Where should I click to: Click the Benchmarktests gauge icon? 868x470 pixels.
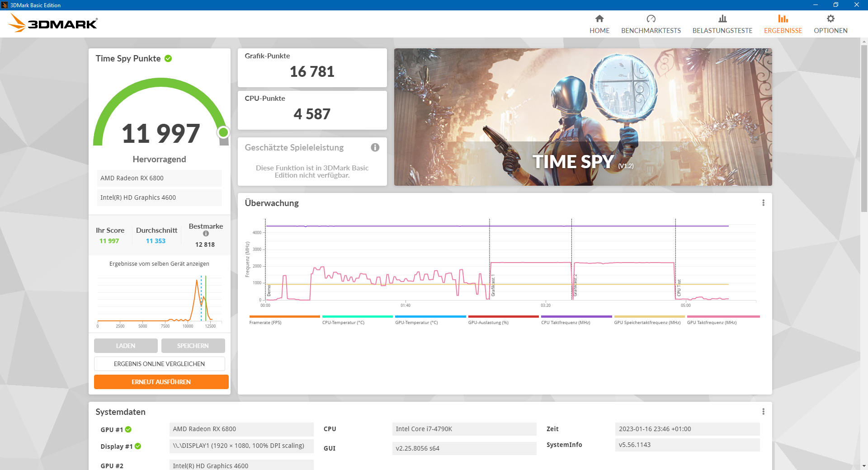651,19
